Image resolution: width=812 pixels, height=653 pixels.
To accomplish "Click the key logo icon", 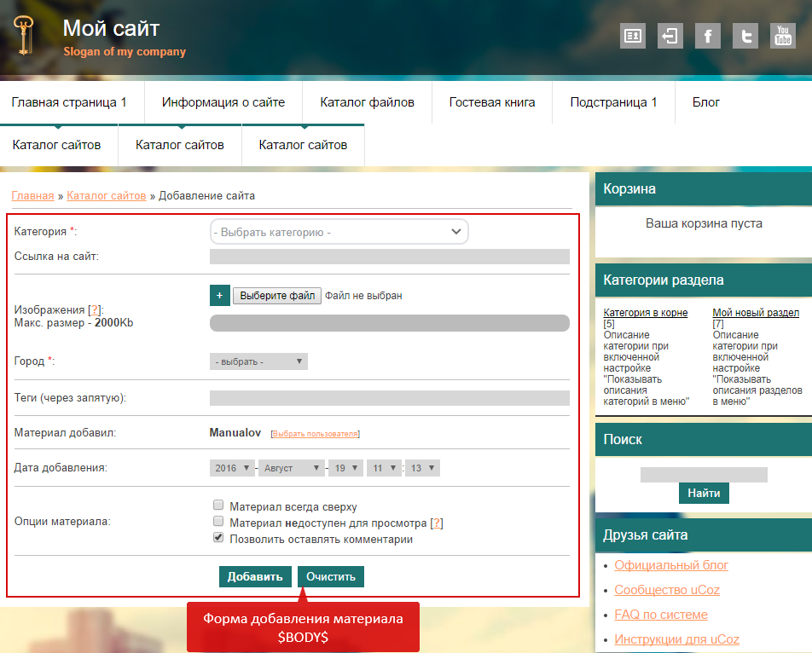I will pyautogui.click(x=24, y=36).
